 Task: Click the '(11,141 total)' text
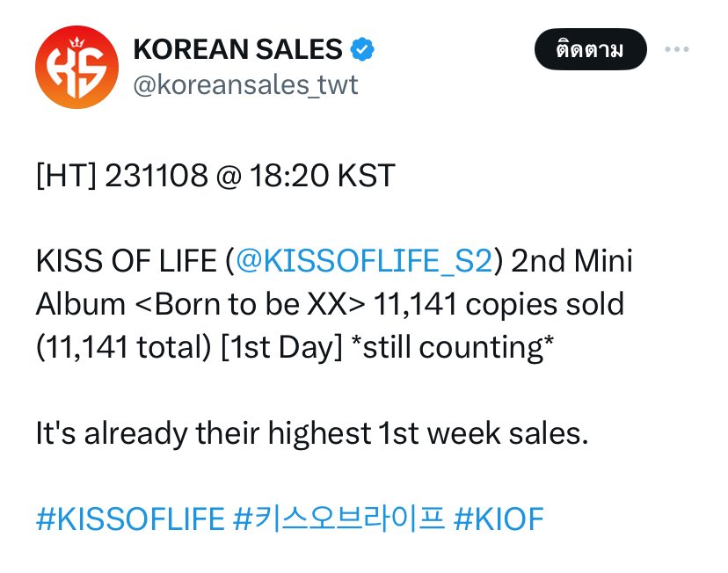(124, 347)
